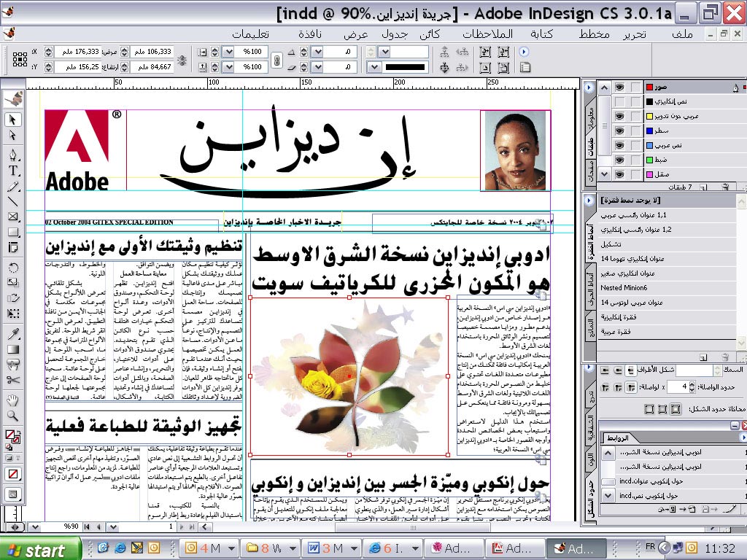Select the woman's portrait photo in masthead
Screen dimensions: 747x560
(x=516, y=150)
